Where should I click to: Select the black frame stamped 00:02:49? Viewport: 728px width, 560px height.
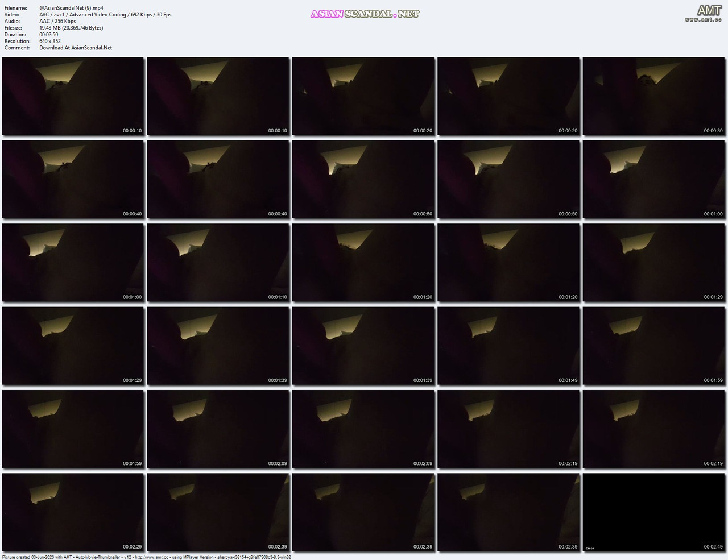[653, 512]
